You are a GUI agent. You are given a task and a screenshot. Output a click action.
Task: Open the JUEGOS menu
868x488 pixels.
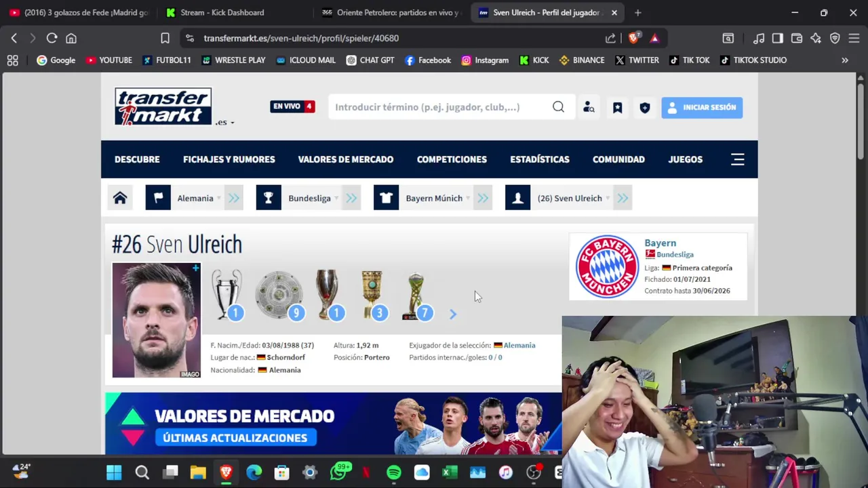click(686, 159)
